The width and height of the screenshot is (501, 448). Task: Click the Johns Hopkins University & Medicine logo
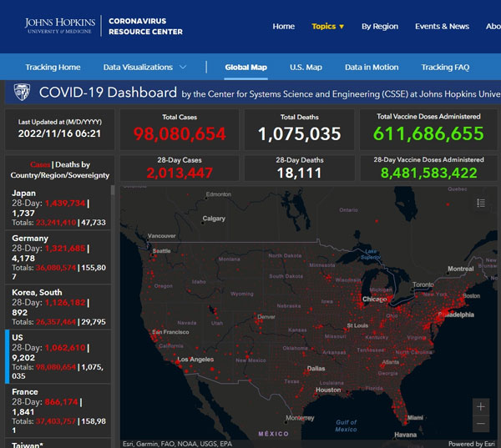60,26
